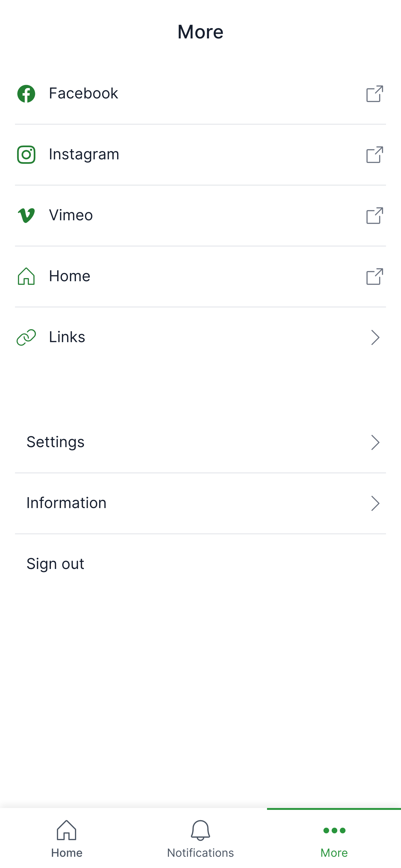
Task: Open Instagram via external link arrow icon
Action: (x=374, y=155)
